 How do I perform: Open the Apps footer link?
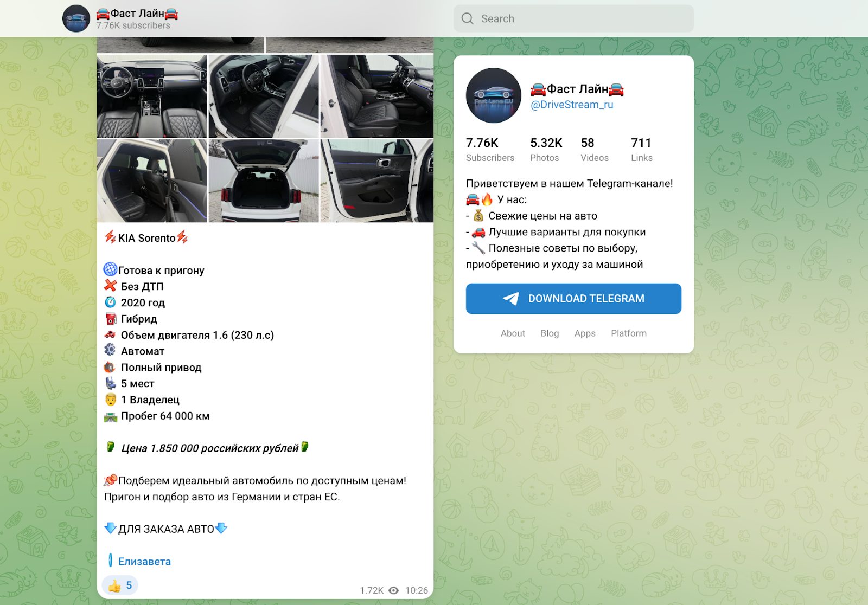tap(585, 333)
